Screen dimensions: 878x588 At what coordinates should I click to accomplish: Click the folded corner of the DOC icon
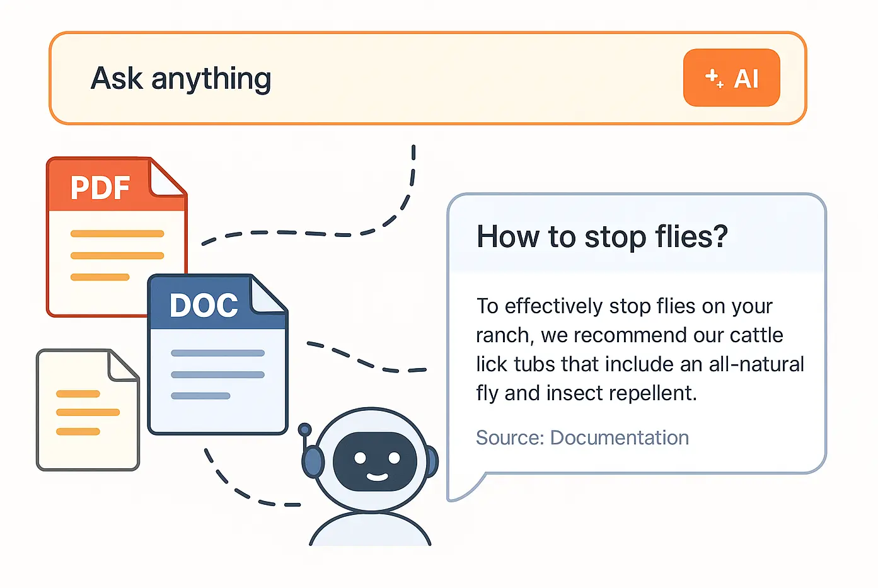click(267, 295)
